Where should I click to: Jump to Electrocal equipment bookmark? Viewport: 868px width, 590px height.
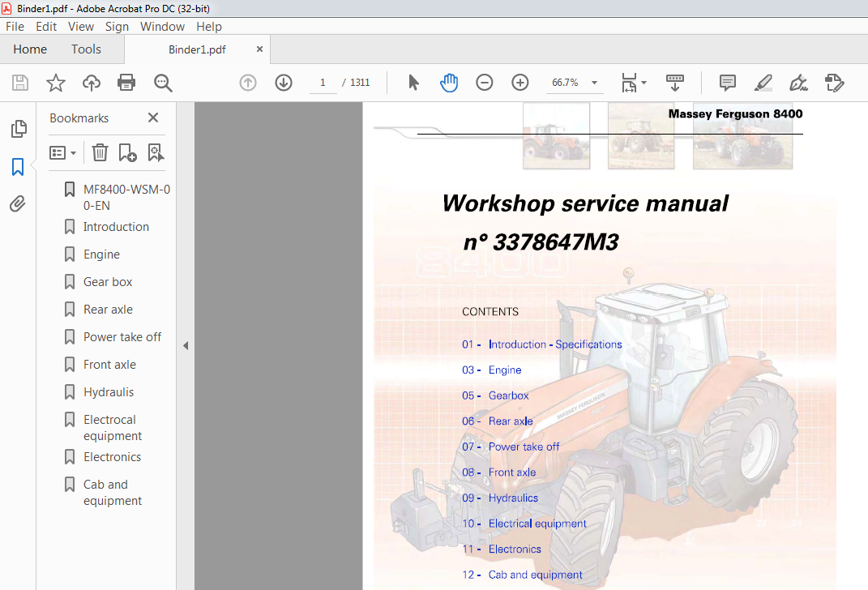coord(113,428)
